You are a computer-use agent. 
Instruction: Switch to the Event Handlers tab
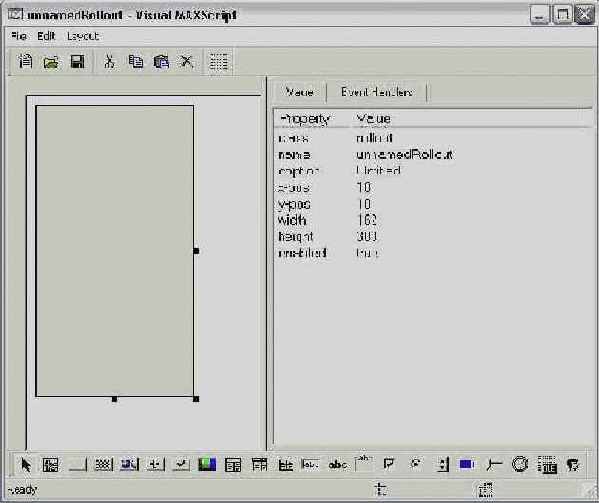pos(377,92)
